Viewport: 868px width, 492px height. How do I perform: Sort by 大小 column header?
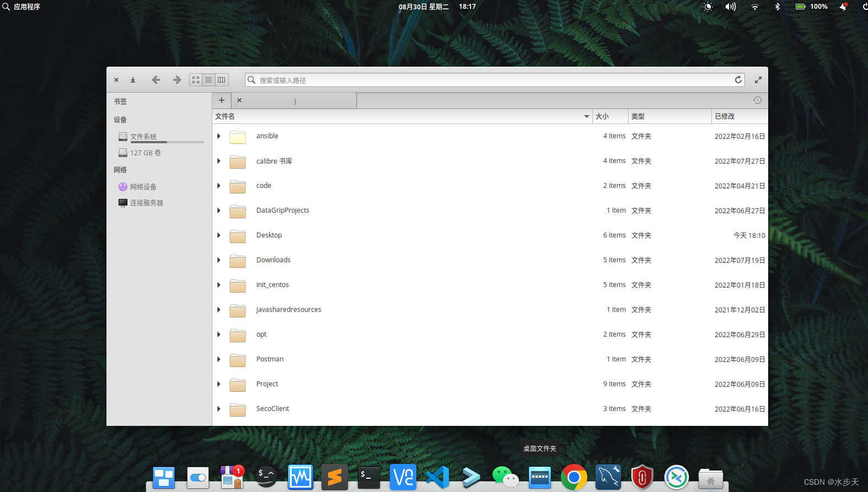(610, 116)
